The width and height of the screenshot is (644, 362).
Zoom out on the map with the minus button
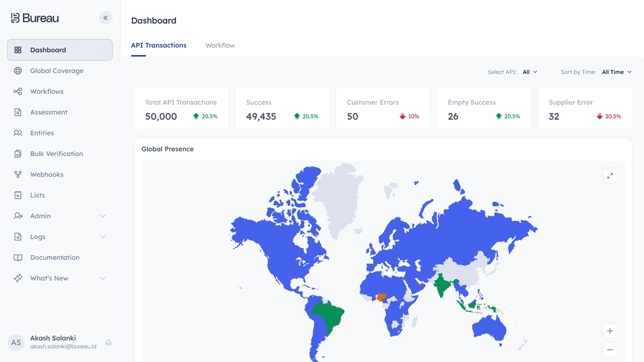610,350
